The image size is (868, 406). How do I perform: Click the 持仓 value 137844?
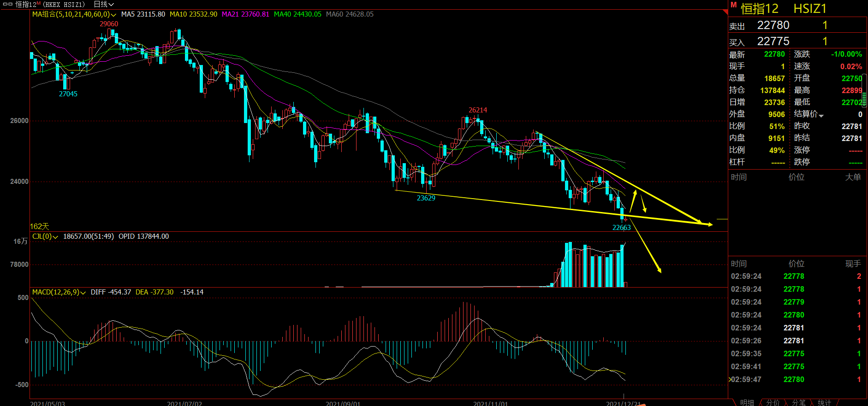773,90
